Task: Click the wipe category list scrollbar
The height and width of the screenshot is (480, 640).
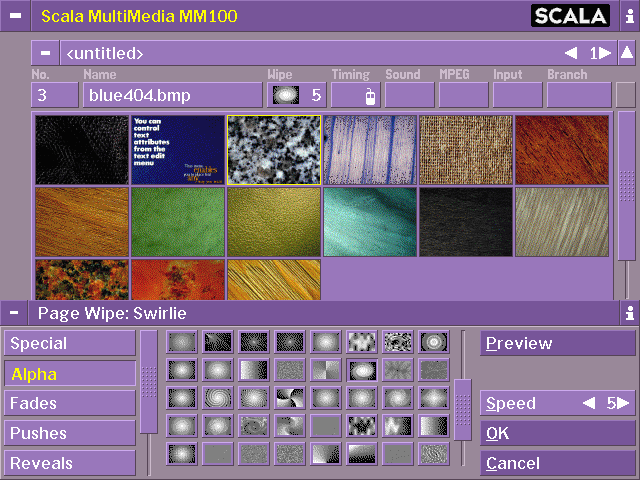Action: [148, 382]
